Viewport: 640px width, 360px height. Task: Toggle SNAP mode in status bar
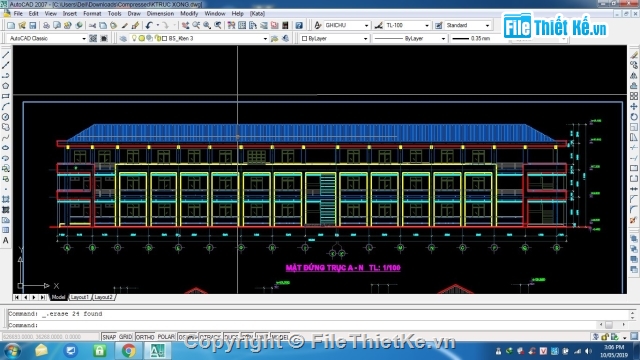tap(109, 337)
